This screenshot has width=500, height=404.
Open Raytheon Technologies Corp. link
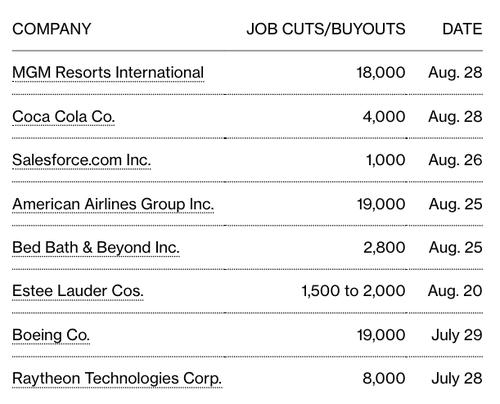coord(117,379)
